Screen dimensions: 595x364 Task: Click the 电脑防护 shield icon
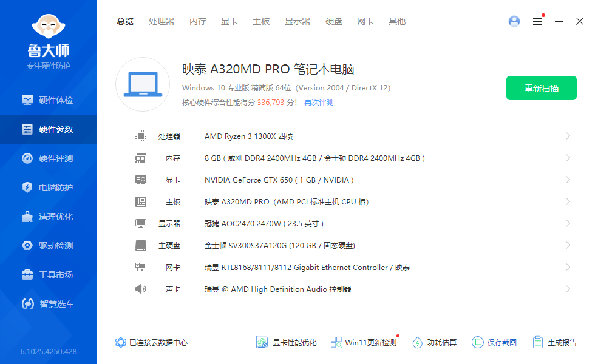point(27,187)
